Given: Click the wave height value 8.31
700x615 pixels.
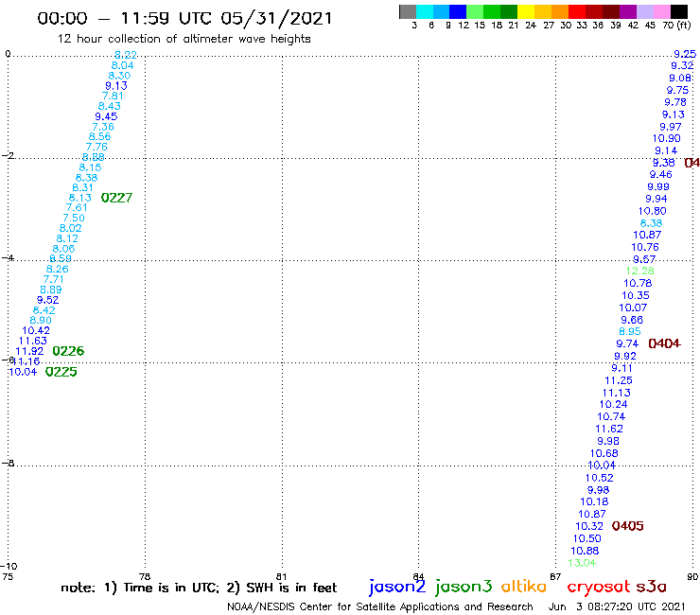Looking at the screenshot, I should pos(83,187).
